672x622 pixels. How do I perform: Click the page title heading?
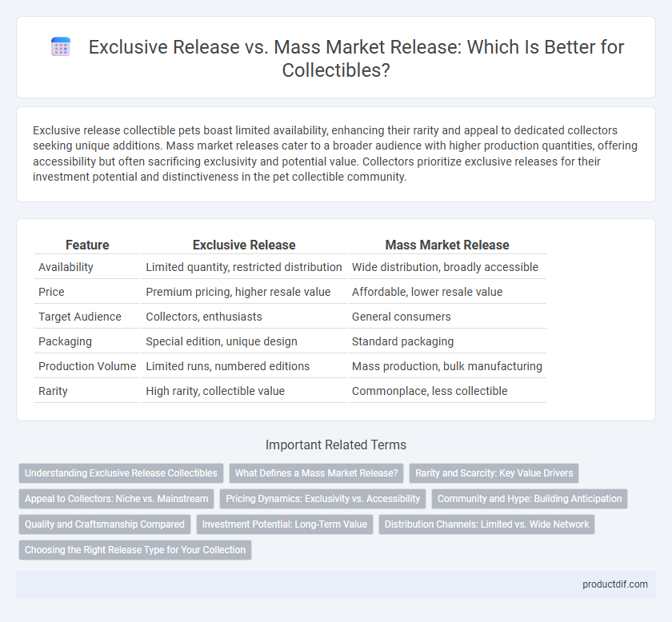[x=356, y=58]
